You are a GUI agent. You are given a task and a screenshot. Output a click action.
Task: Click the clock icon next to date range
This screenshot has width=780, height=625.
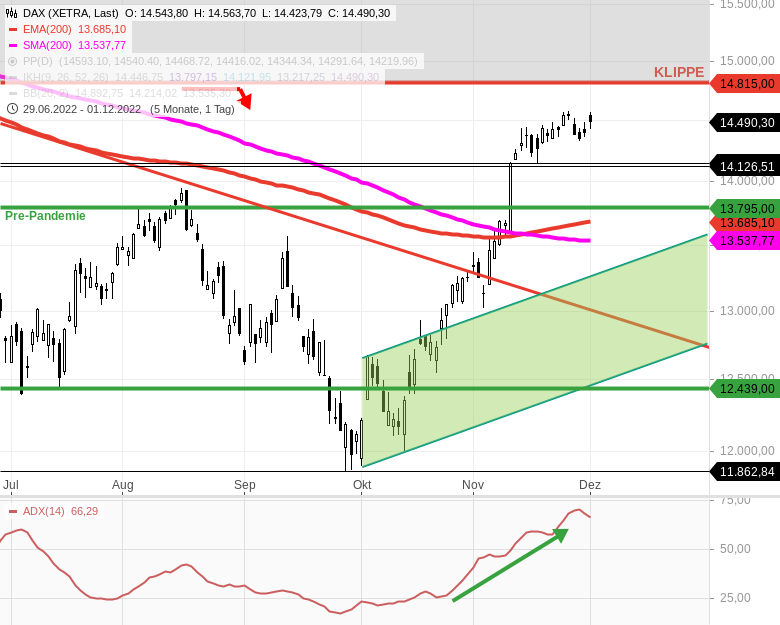pyautogui.click(x=12, y=109)
